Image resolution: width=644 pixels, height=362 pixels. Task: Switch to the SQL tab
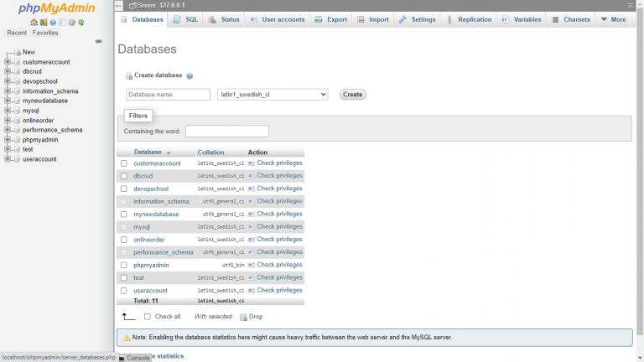pos(185,20)
